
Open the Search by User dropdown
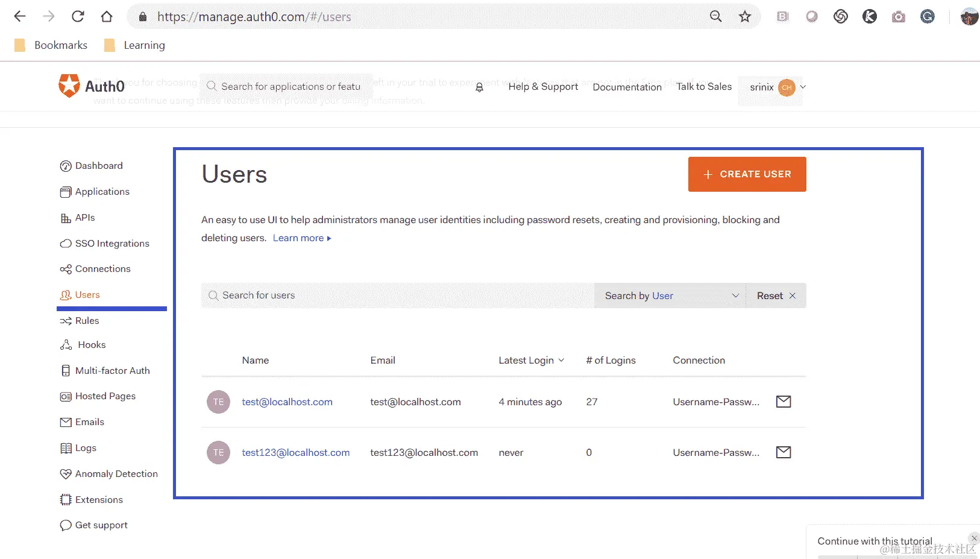click(x=670, y=295)
